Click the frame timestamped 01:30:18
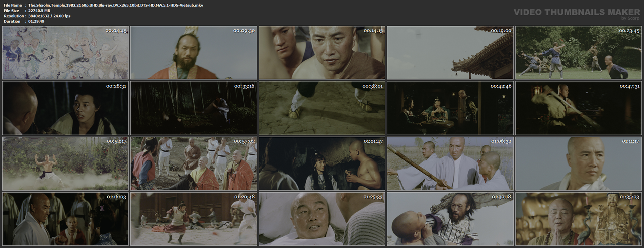The width and height of the screenshot is (644, 248). [x=450, y=219]
